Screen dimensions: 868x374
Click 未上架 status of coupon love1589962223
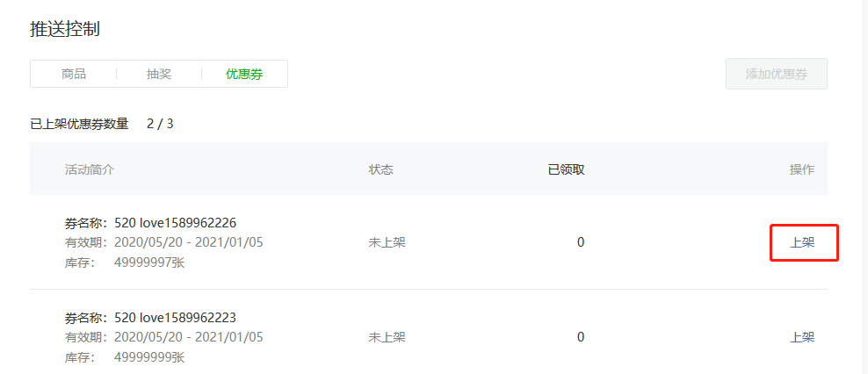click(x=387, y=337)
